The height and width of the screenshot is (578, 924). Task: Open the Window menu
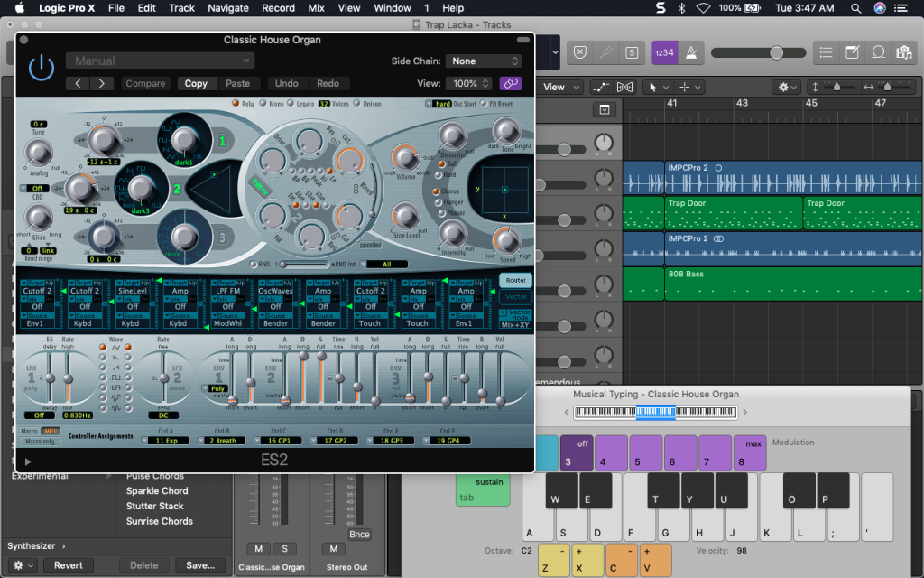click(x=392, y=7)
